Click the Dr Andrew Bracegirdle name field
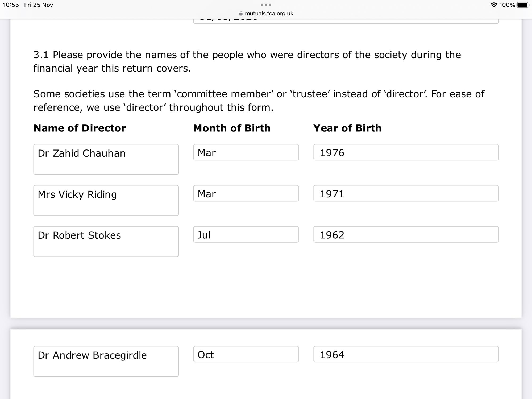 [x=106, y=361]
